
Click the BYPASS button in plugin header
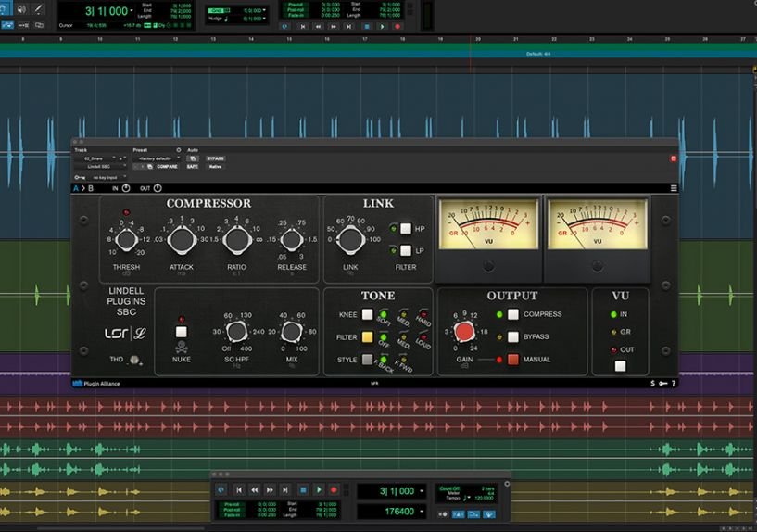click(215, 158)
